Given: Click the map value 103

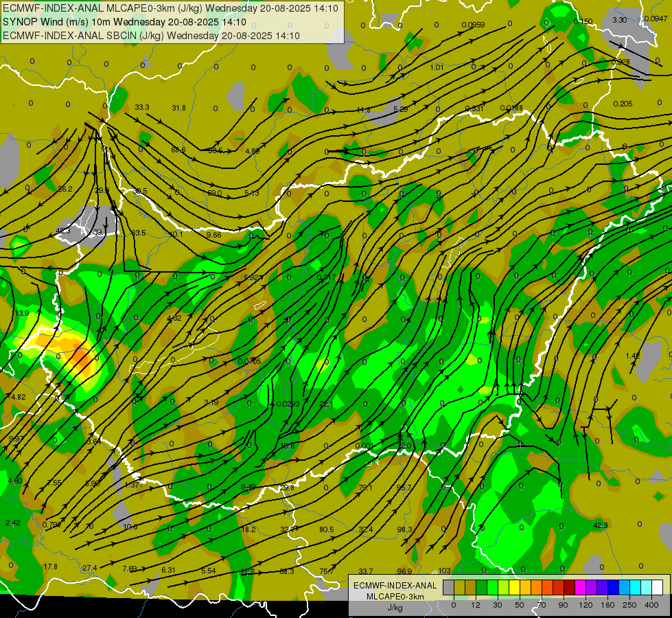Looking at the screenshot, I should tap(444, 571).
